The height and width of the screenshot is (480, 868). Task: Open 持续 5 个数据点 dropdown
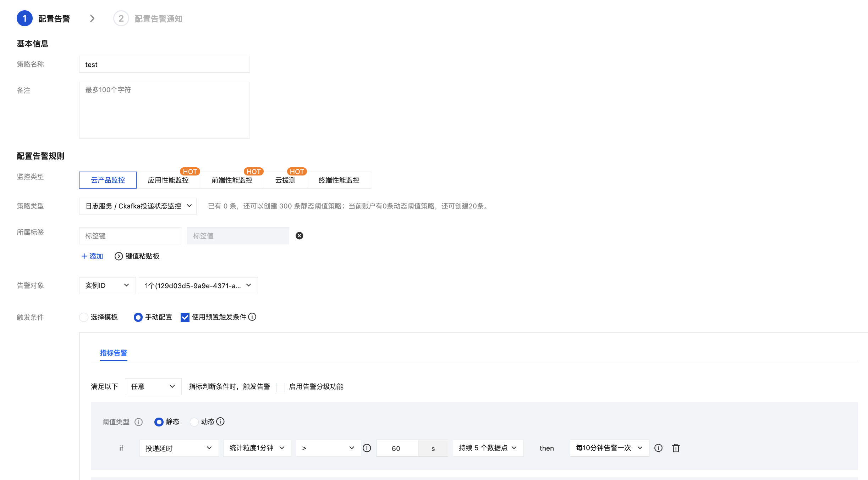click(x=488, y=448)
